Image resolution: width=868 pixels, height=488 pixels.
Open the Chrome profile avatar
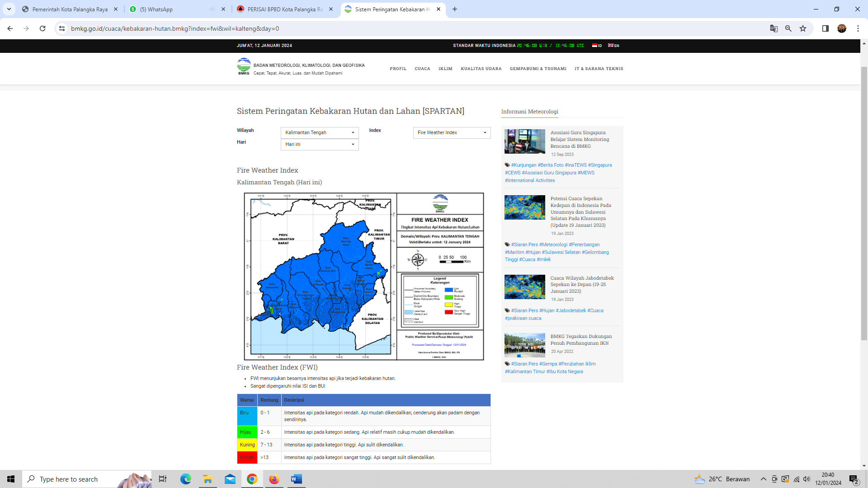pos(841,28)
